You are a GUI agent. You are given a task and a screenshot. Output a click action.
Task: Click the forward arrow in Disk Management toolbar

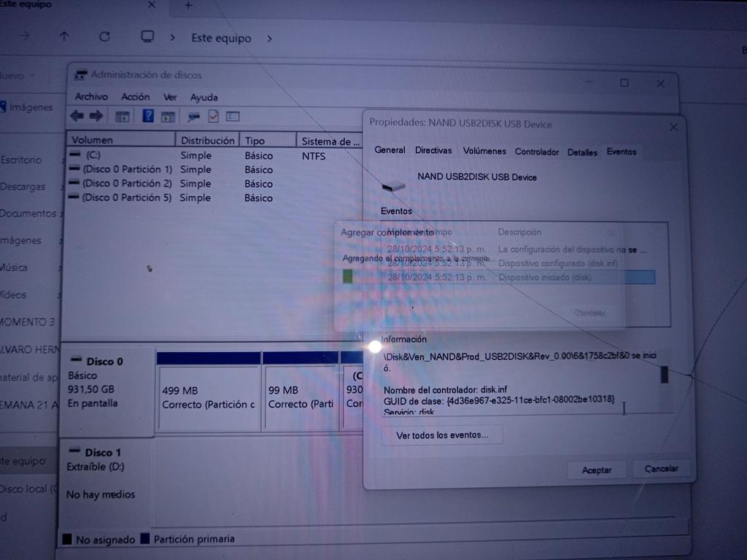(96, 116)
